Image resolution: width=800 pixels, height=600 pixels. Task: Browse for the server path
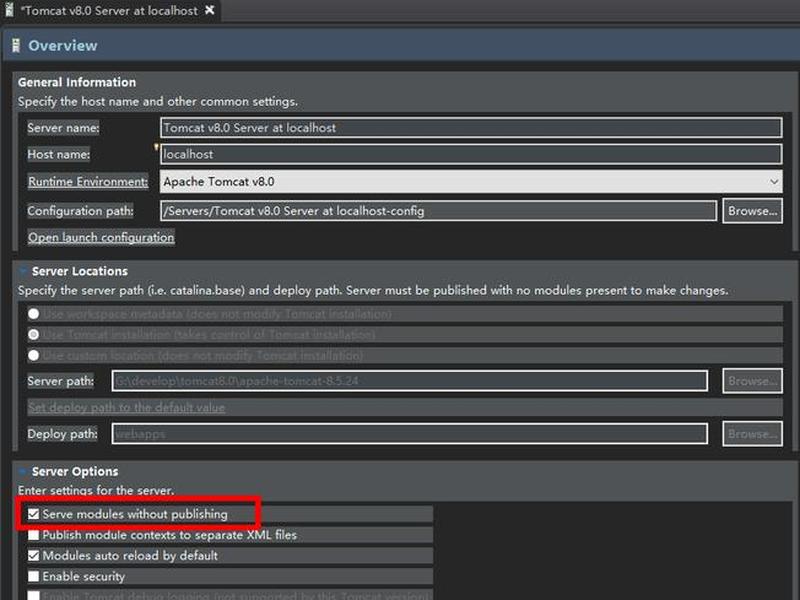[752, 381]
